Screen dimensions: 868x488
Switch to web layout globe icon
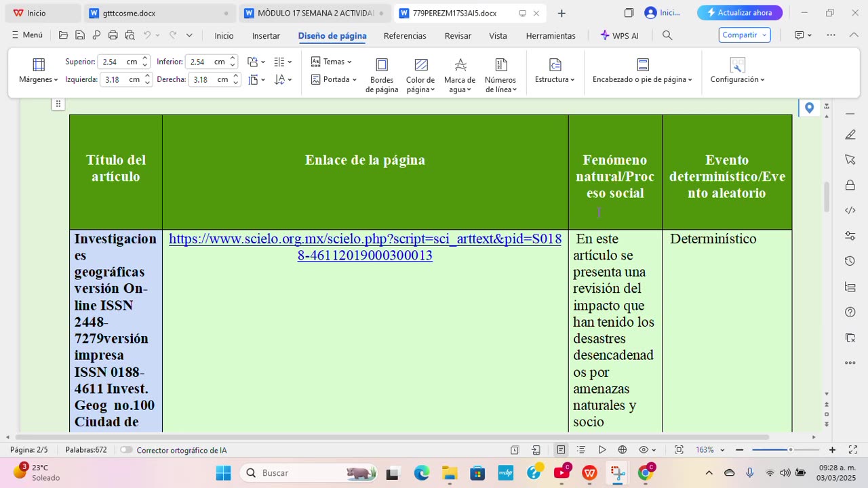pos(623,450)
